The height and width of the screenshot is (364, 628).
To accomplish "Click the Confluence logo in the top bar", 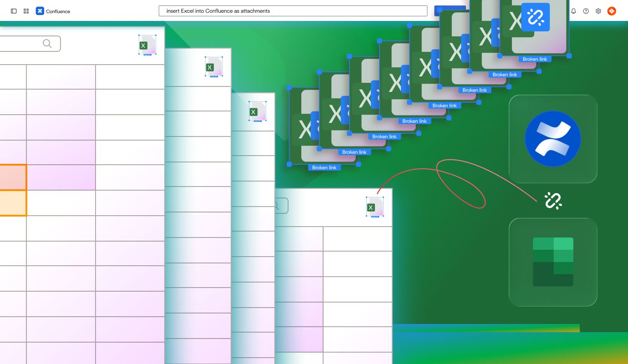I will 41,11.
